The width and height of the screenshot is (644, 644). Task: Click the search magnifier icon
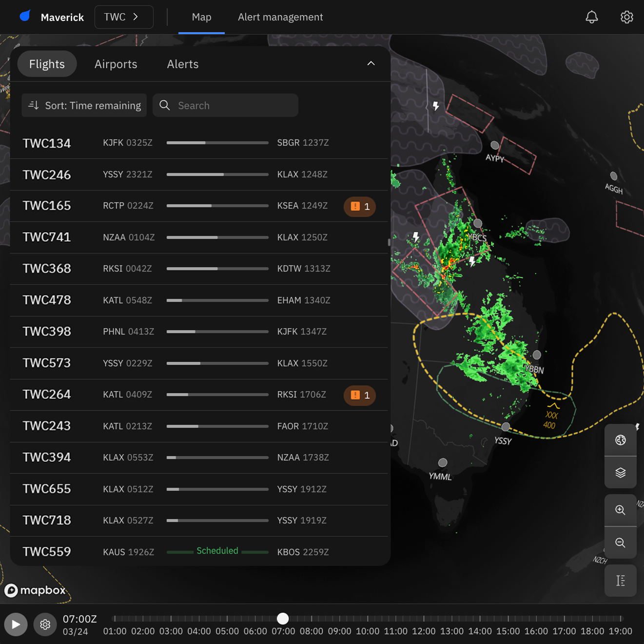coord(165,105)
